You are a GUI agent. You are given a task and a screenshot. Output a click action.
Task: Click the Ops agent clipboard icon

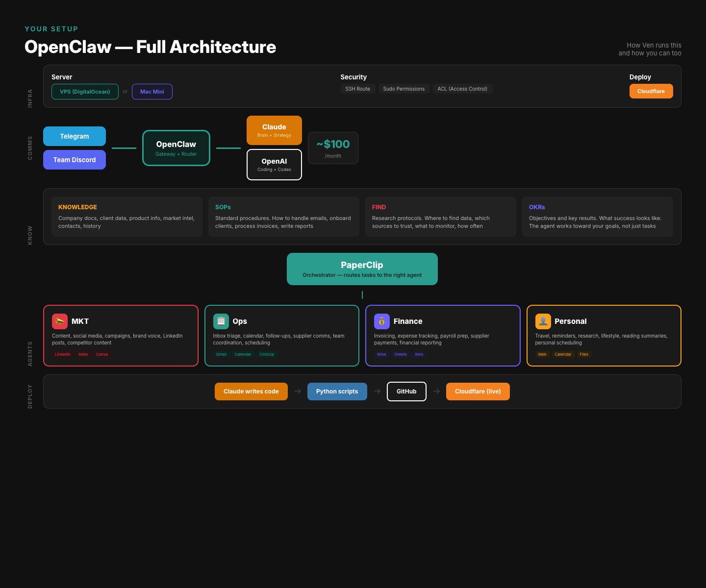tap(221, 321)
